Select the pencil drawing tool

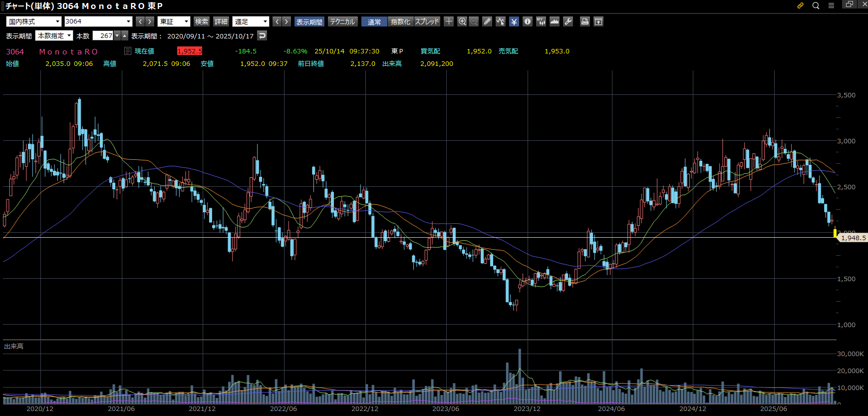[x=487, y=21]
